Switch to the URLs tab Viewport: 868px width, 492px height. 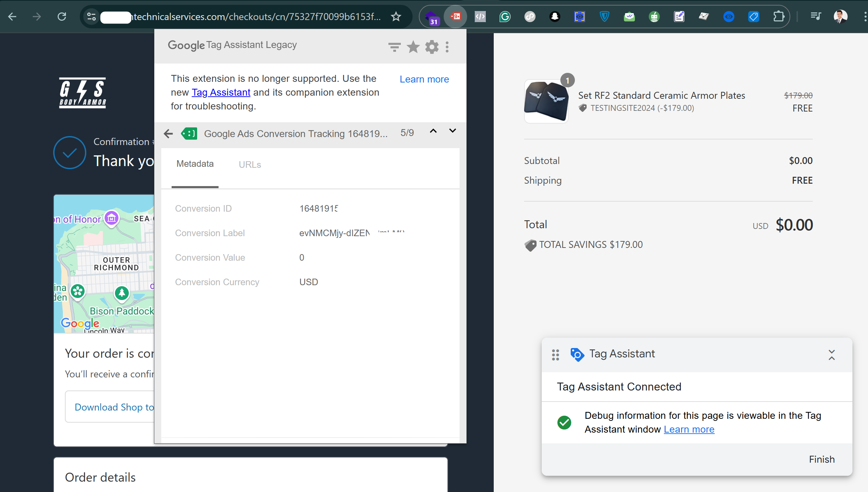[x=250, y=165]
